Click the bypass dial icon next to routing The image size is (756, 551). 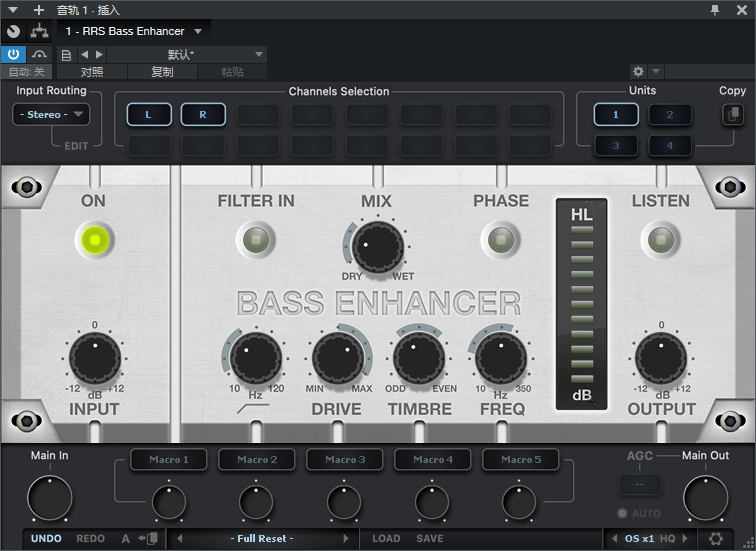click(14, 31)
